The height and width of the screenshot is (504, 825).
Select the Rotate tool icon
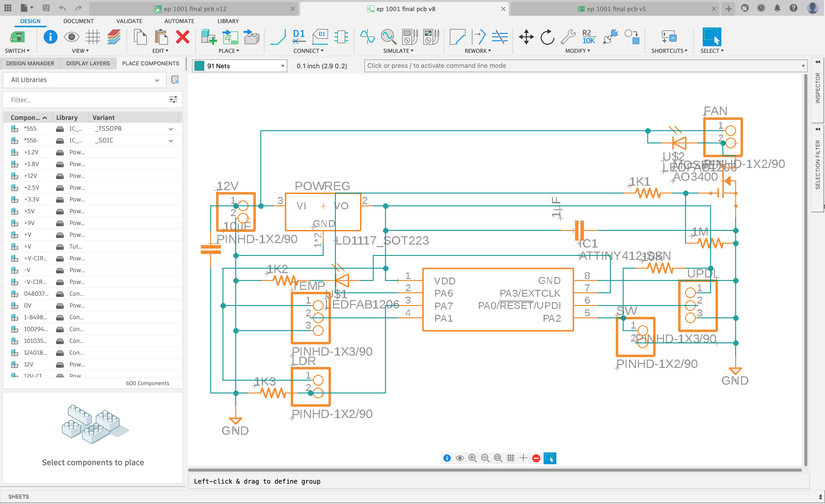(x=547, y=37)
